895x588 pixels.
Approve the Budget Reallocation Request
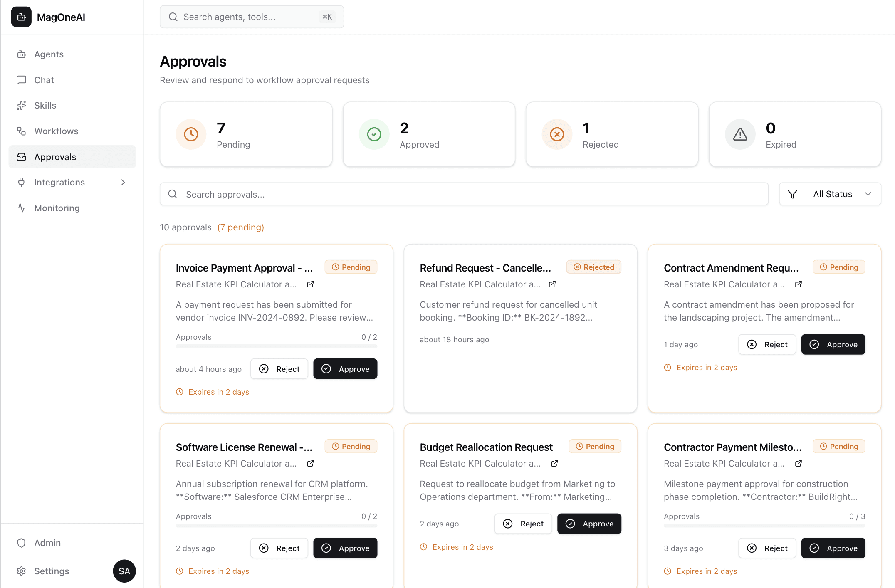tap(589, 524)
